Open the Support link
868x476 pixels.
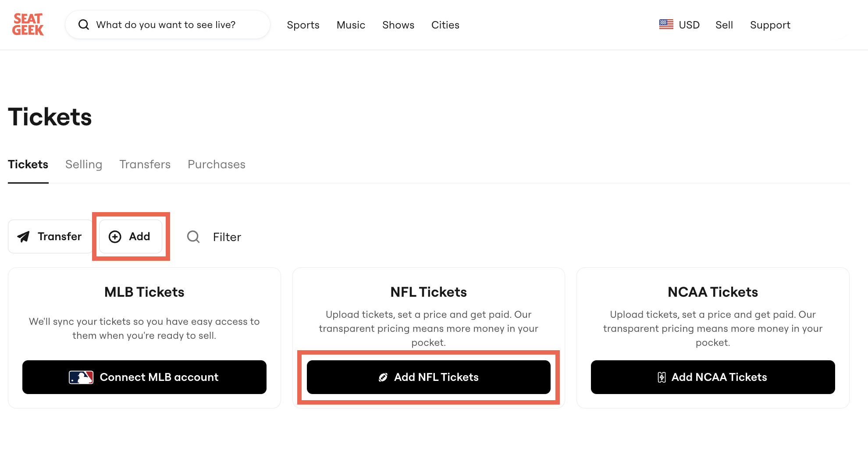[770, 25]
